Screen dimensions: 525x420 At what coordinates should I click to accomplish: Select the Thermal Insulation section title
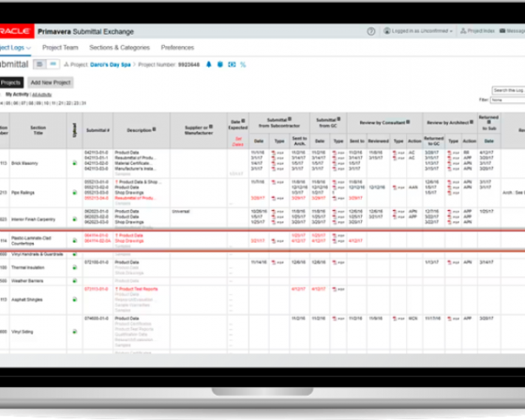coord(28,267)
